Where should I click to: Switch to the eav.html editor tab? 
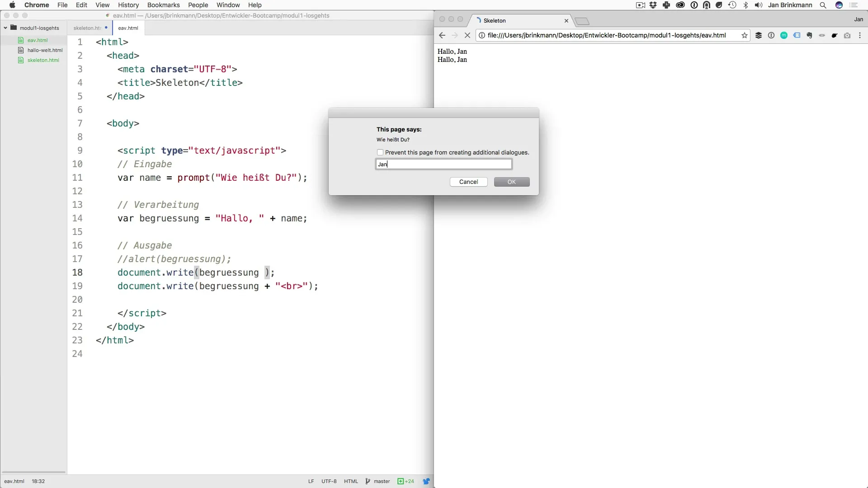coord(128,28)
